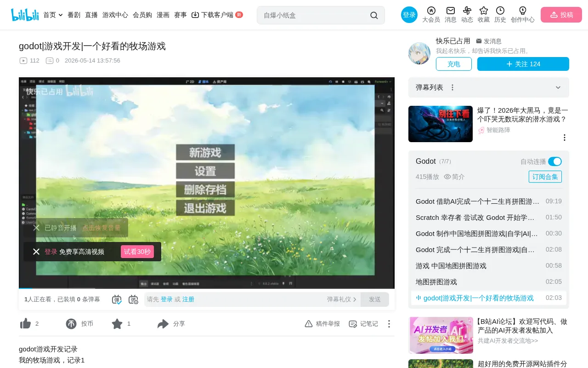Open the diving game video thumbnail

[x=441, y=124]
